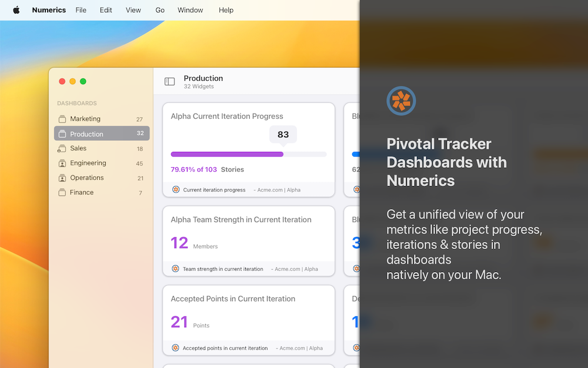Select the Finance dashboard
Image resolution: width=588 pixels, height=368 pixels.
[x=102, y=193]
